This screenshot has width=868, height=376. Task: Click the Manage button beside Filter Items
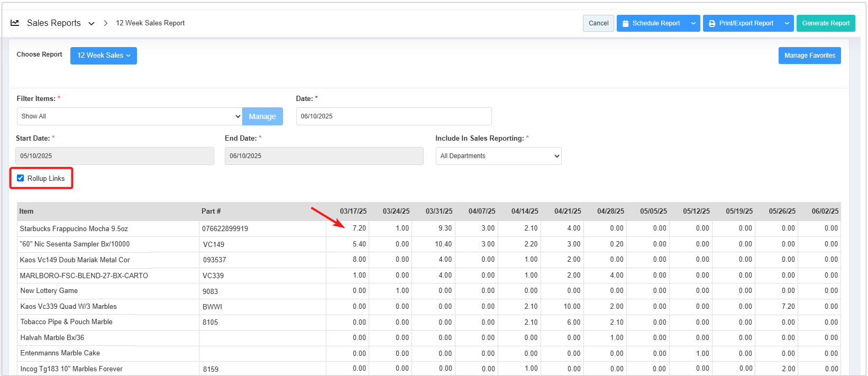click(x=262, y=116)
